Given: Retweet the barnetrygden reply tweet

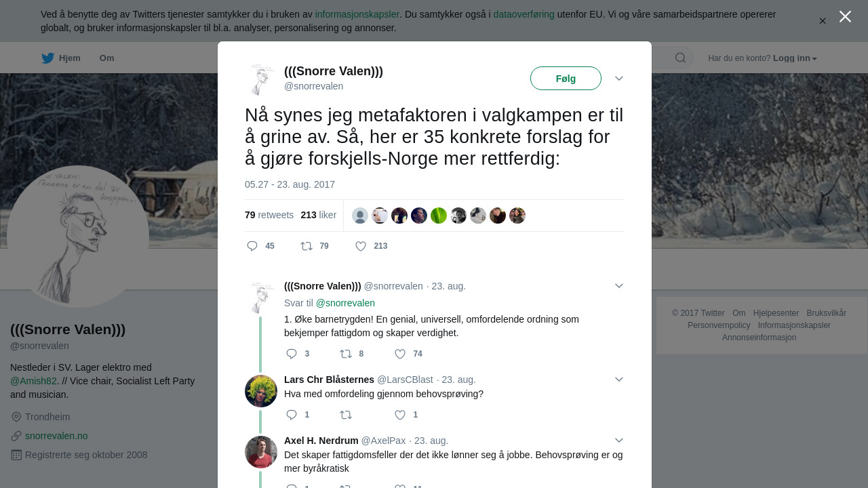Looking at the screenshot, I should click(x=346, y=354).
